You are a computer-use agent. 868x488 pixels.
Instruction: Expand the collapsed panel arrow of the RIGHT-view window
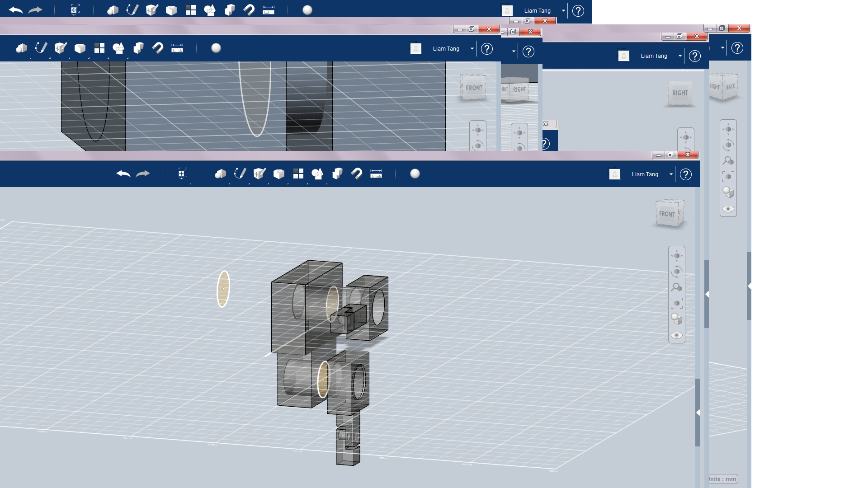(x=707, y=294)
